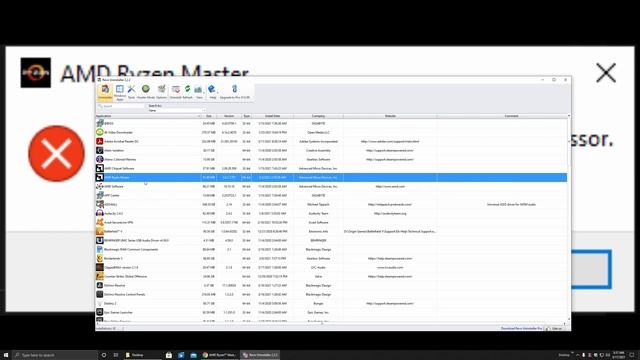The width and height of the screenshot is (640, 360).
Task: Select the Audacity 2.4.2 icon
Action: 100,213
